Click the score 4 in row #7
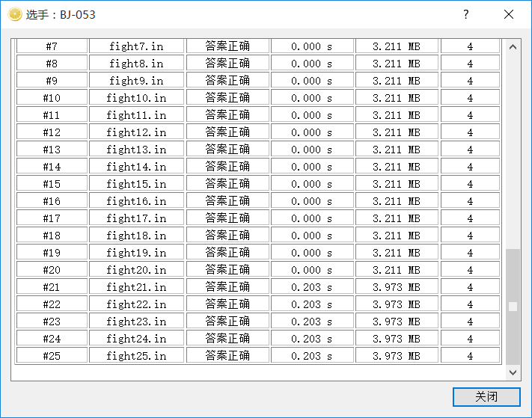Viewport: 532px width, 418px height. point(470,46)
